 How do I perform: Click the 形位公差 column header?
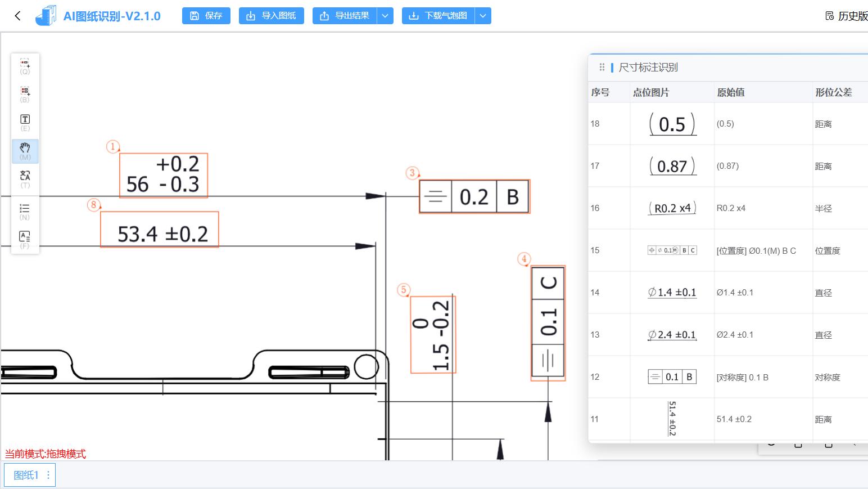(x=834, y=92)
